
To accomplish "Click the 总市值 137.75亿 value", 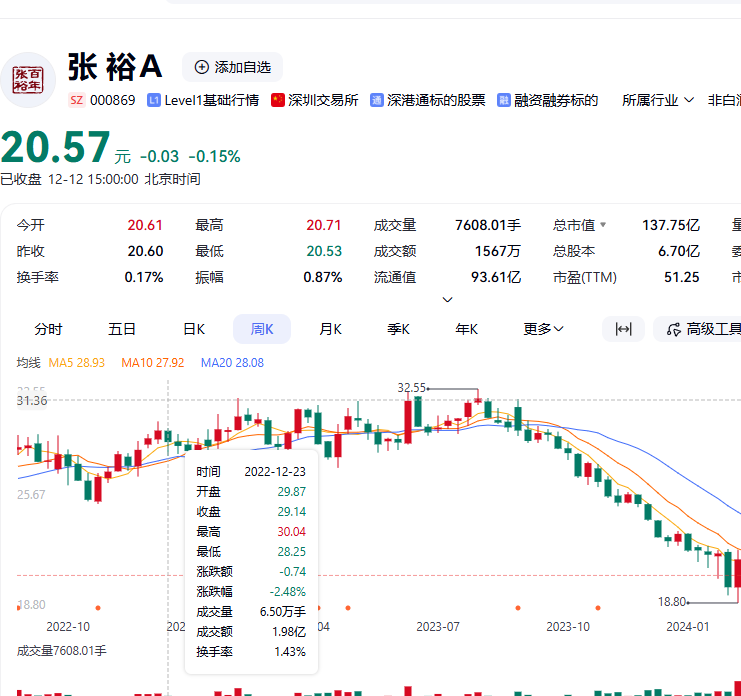I will tap(671, 225).
